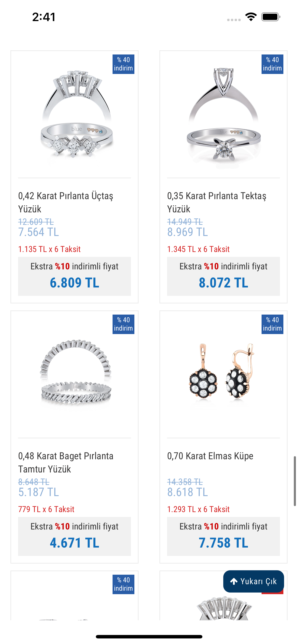View the 0,70 Karat Elmas Küpe photo
This screenshot has width=298, height=644.
[x=223, y=373]
